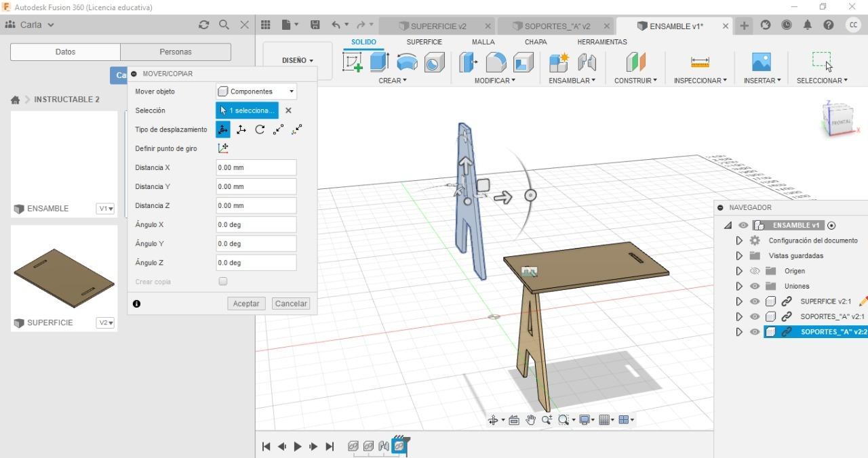Select the Shell modify icon
868x458 pixels.
[523, 62]
